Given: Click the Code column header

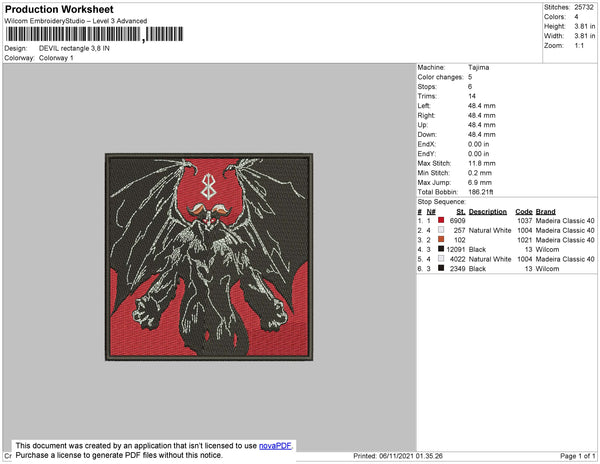Looking at the screenshot, I should point(524,212).
